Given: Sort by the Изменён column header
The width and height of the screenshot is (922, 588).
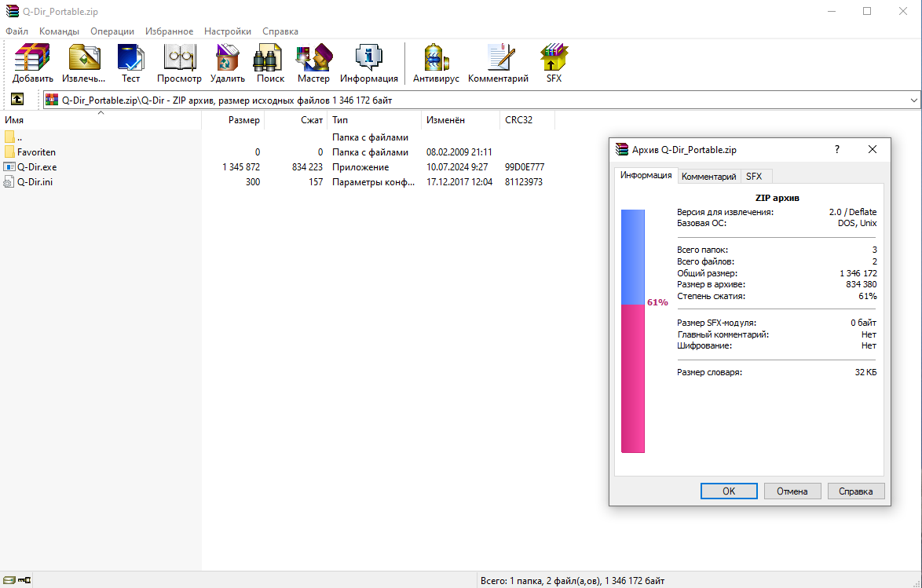Looking at the screenshot, I should tap(460, 120).
